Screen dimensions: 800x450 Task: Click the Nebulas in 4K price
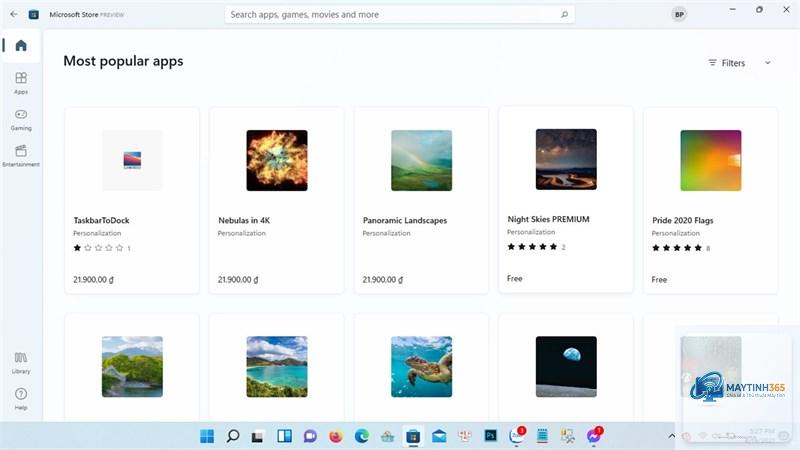[238, 280]
